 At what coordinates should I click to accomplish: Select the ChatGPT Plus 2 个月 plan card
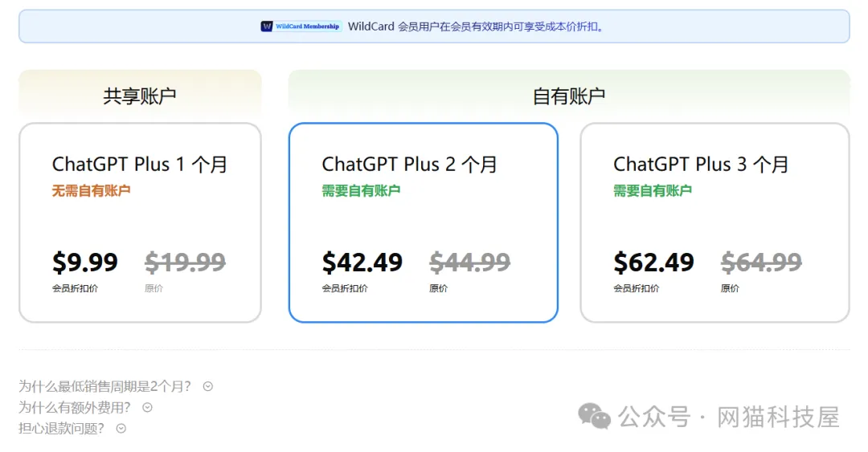(423, 222)
